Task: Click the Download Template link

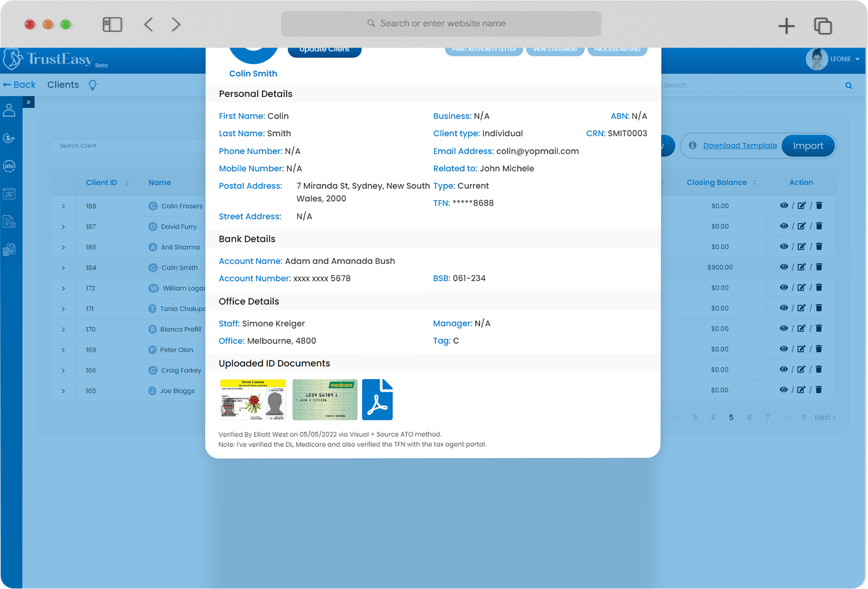Action: coord(740,146)
